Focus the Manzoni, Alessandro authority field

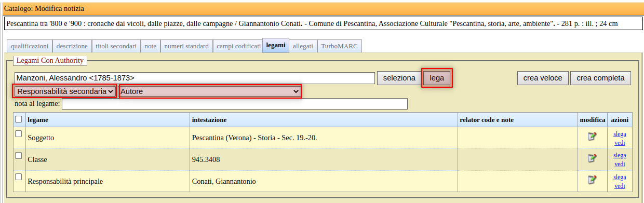[x=195, y=78]
